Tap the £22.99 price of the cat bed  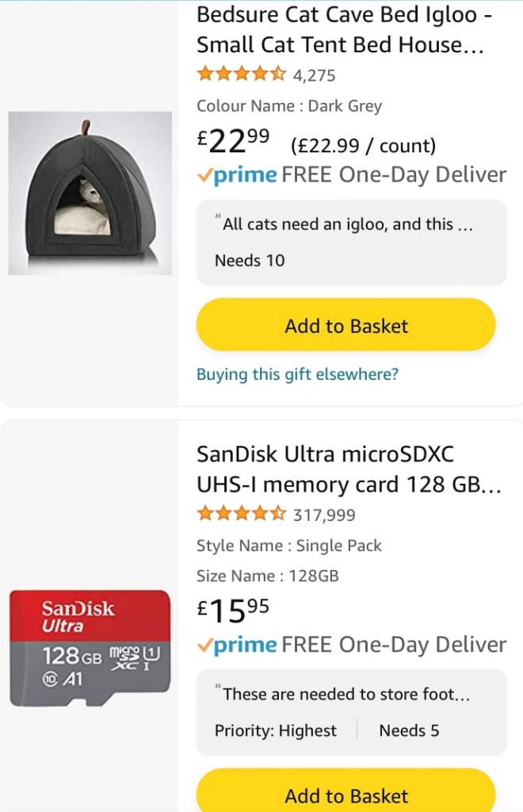tap(234, 142)
